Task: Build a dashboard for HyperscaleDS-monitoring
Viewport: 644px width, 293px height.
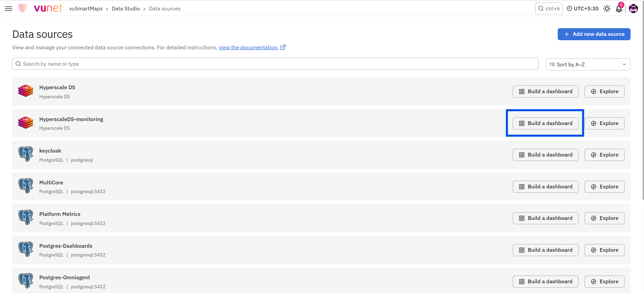Action: pyautogui.click(x=546, y=123)
